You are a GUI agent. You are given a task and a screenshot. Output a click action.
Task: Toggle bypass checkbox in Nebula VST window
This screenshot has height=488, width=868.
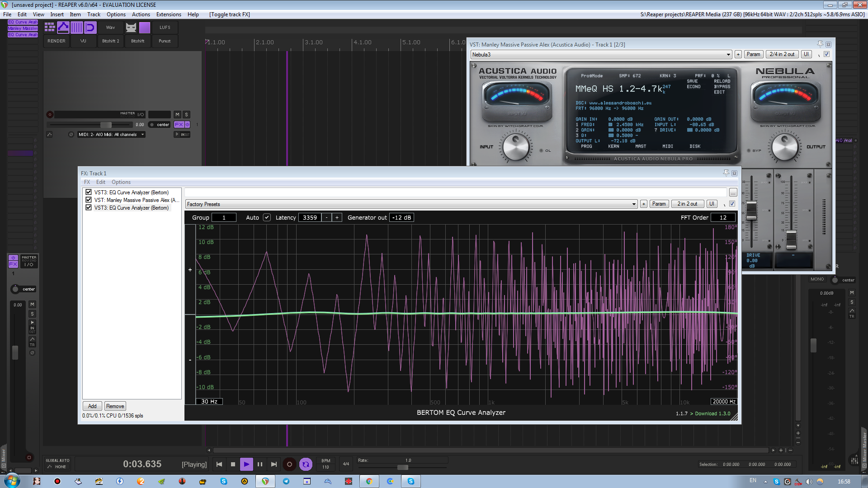(826, 54)
